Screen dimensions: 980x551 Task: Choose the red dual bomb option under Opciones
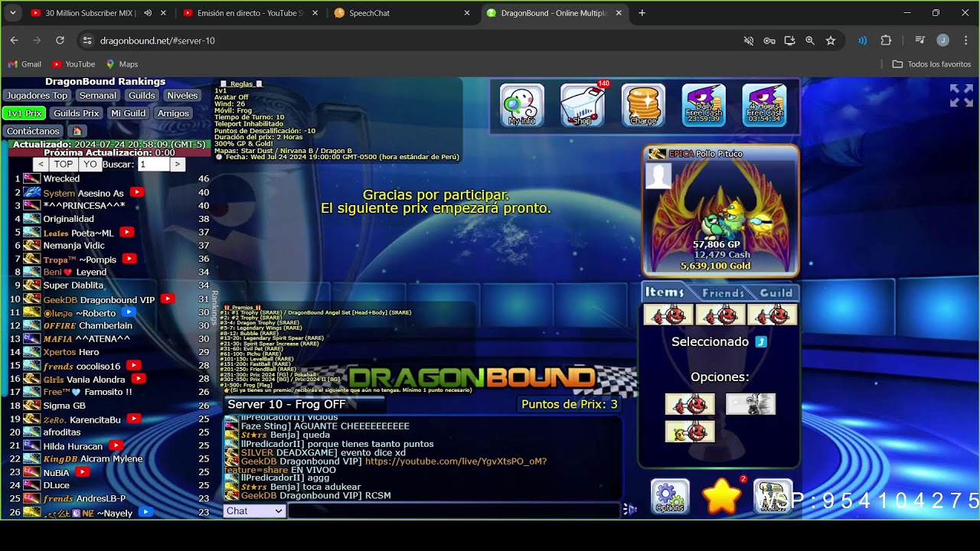690,404
